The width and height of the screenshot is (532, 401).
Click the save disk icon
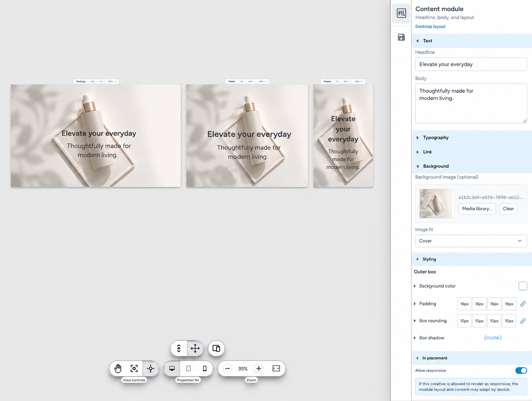[x=401, y=37]
